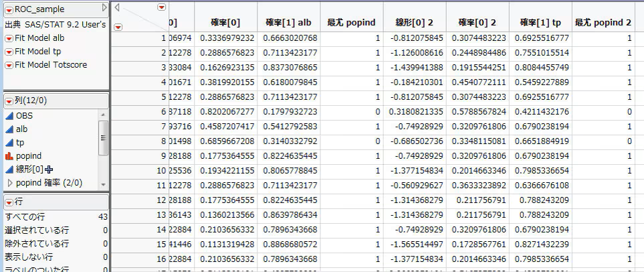Select the 確率[1] tp column header

[x=540, y=23]
